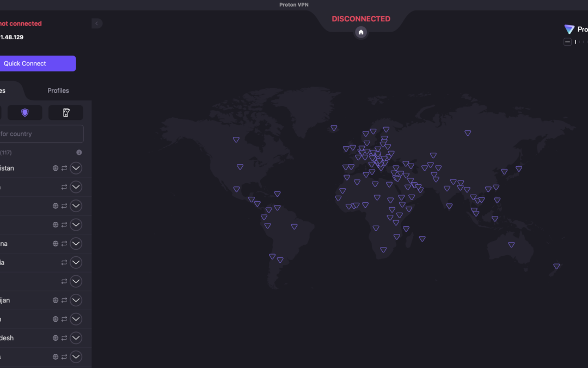This screenshot has width=588, height=368.
Task: Switch to the Profiles tab
Action: (x=58, y=91)
